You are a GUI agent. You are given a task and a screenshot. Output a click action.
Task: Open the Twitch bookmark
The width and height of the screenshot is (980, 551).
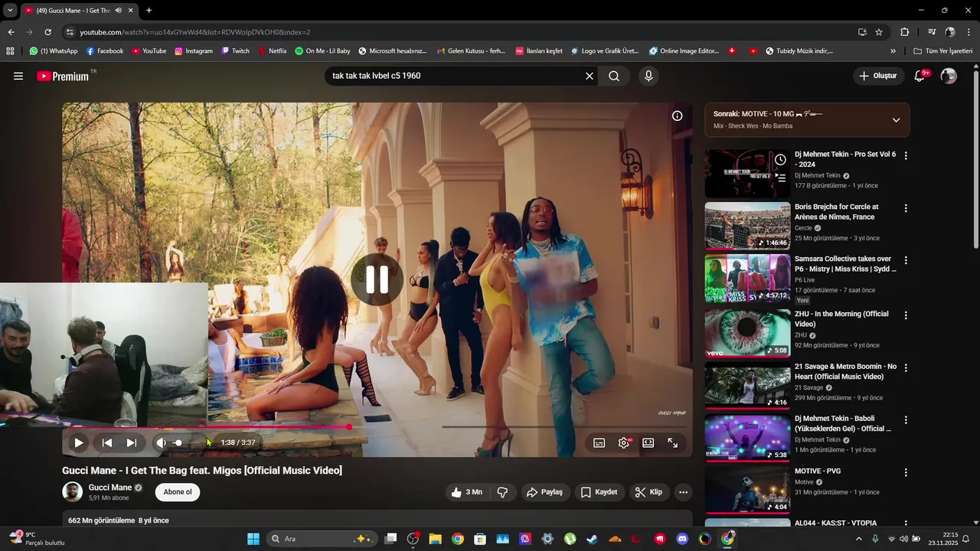pyautogui.click(x=236, y=51)
